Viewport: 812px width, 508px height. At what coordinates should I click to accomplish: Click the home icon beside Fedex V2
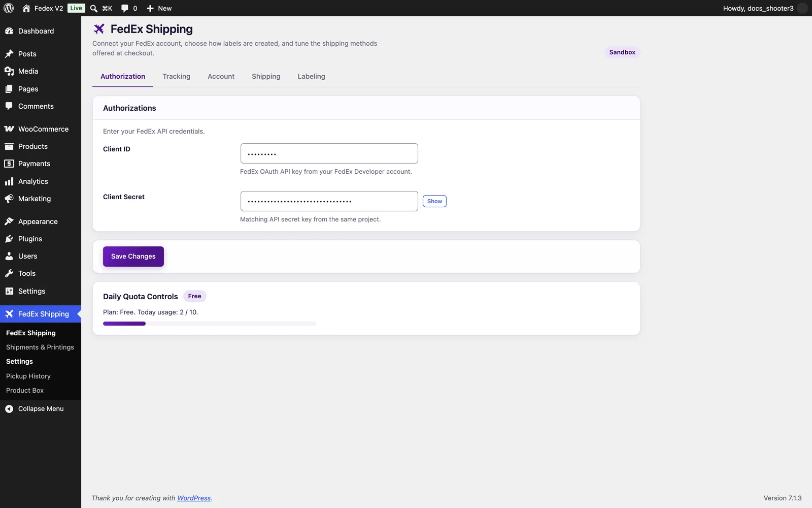point(26,8)
